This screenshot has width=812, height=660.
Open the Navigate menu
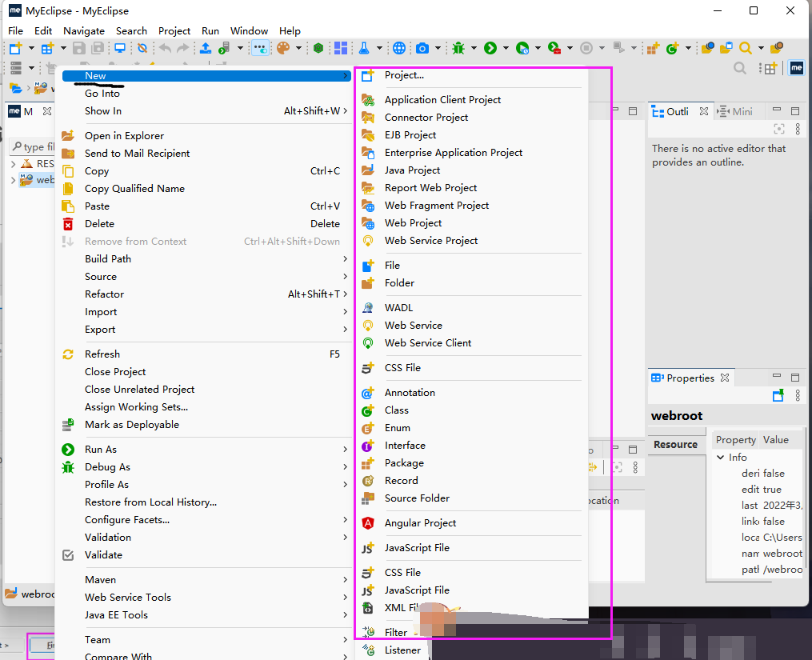(x=84, y=31)
